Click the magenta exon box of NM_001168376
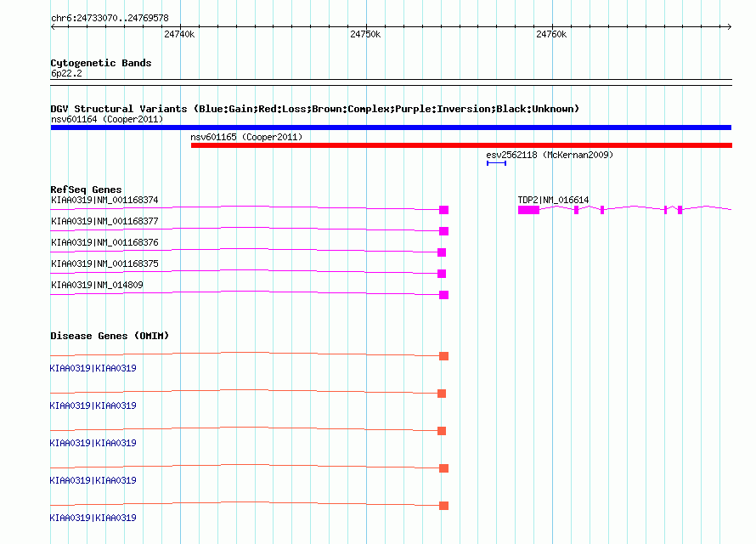Screen dimensions: 756x544 pyautogui.click(x=442, y=252)
